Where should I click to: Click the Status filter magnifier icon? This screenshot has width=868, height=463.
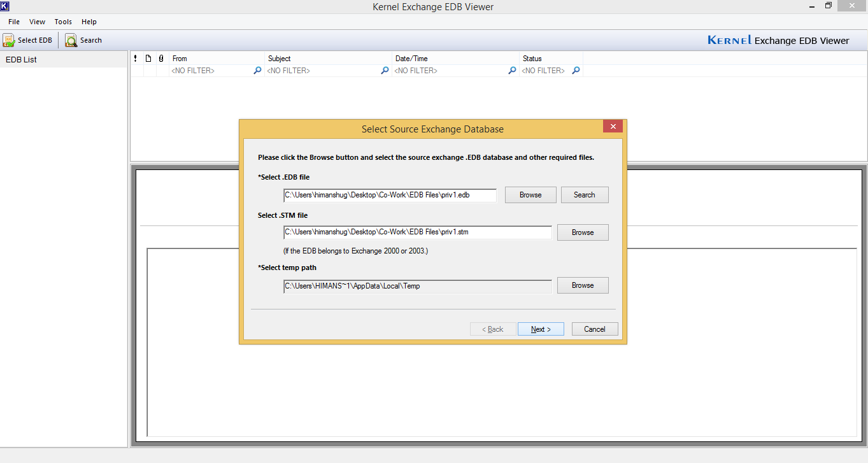point(576,71)
